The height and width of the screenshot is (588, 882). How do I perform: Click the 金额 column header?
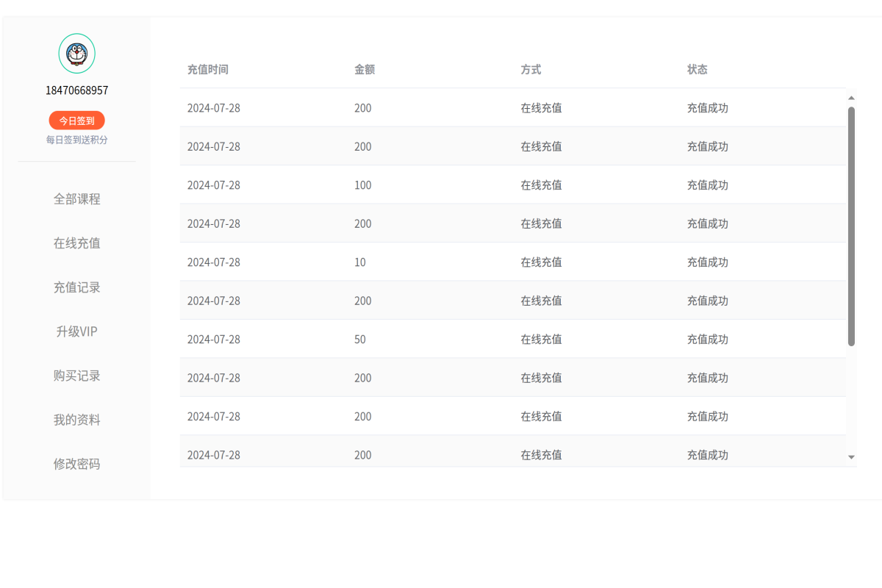coord(363,69)
